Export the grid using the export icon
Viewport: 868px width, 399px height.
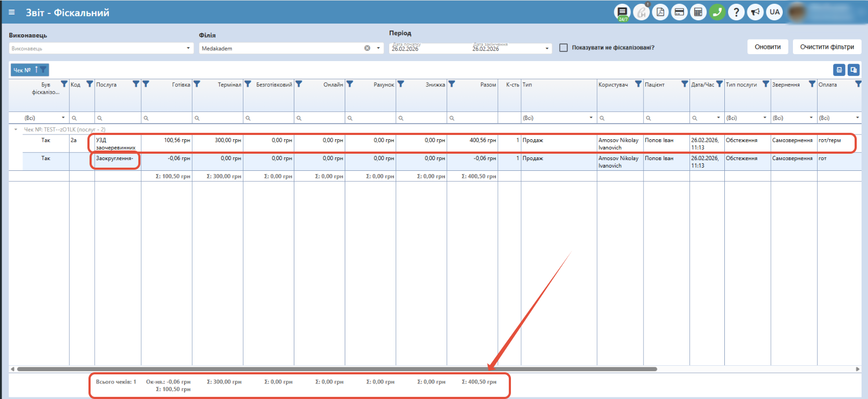click(854, 70)
